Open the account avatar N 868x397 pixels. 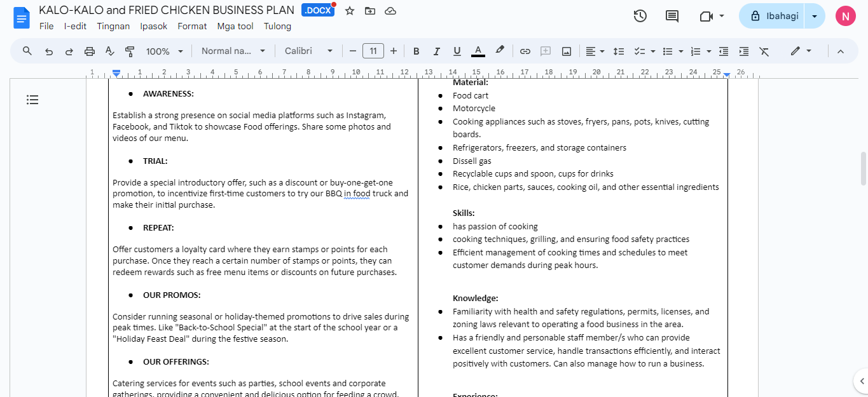point(845,16)
